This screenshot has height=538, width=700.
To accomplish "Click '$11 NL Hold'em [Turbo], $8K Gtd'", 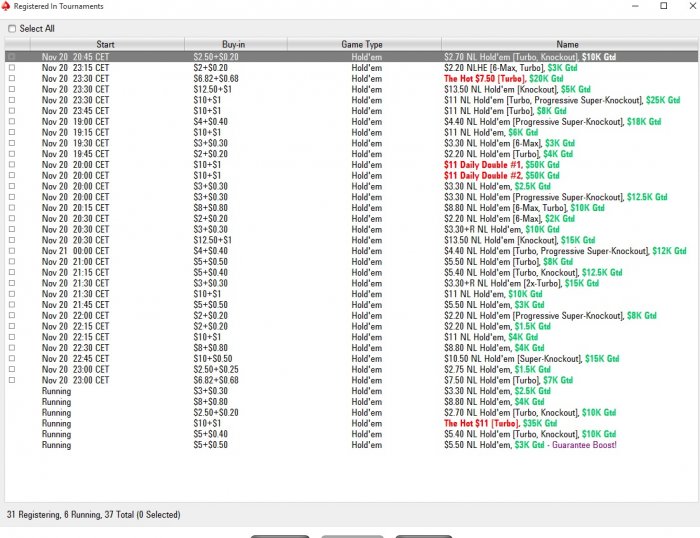I will click(505, 111).
